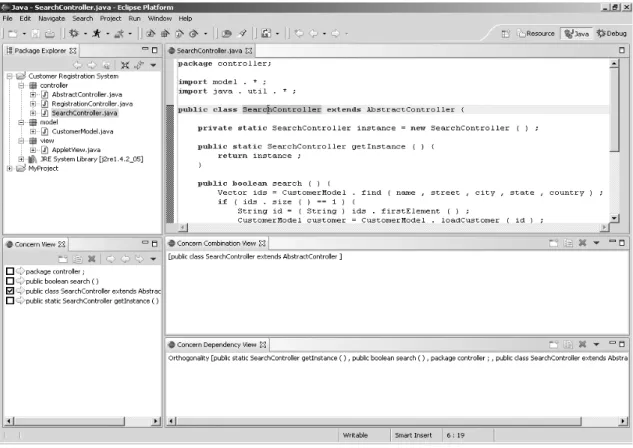Open the Window menu
This screenshot has width=633, height=448.
(x=159, y=19)
